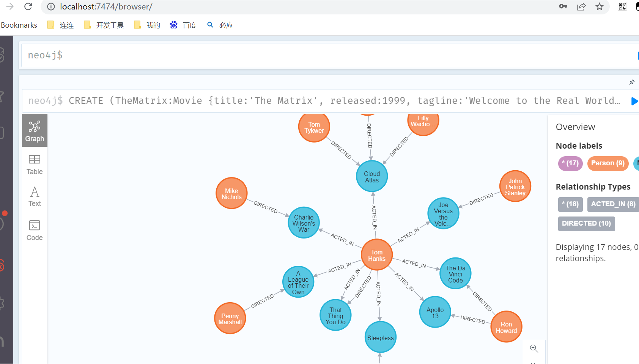
Task: Switch to Text view
Action: click(x=35, y=196)
